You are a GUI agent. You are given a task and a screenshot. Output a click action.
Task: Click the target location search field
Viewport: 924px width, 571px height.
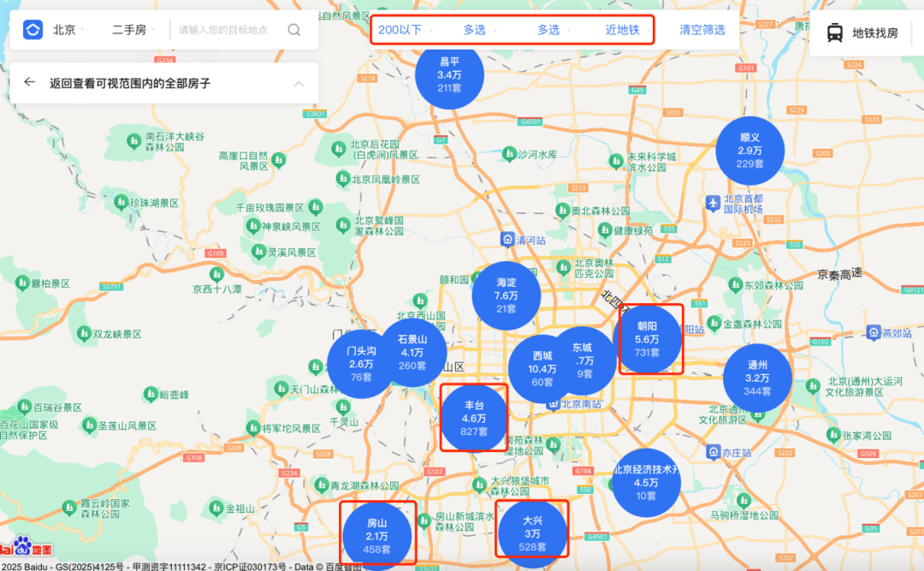click(x=227, y=30)
